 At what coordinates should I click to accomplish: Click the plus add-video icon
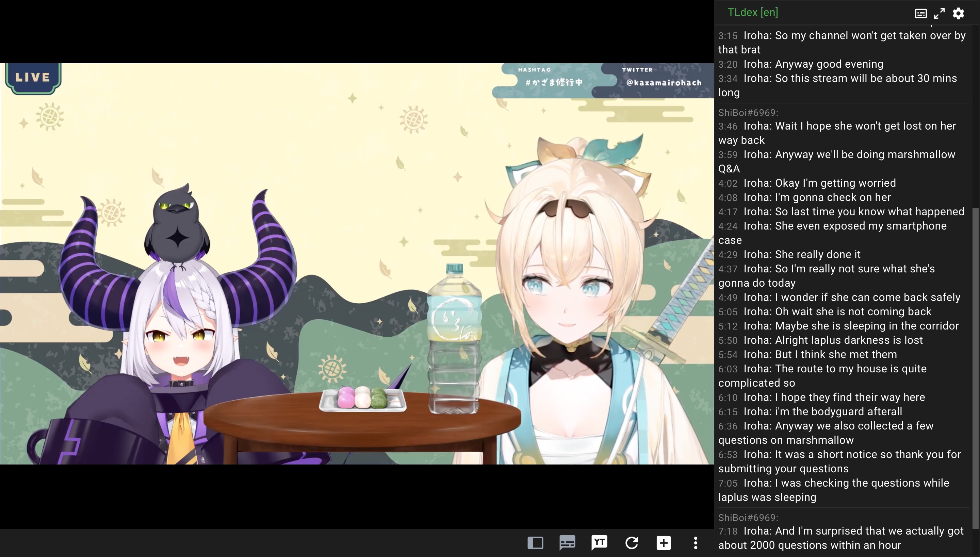coord(664,542)
